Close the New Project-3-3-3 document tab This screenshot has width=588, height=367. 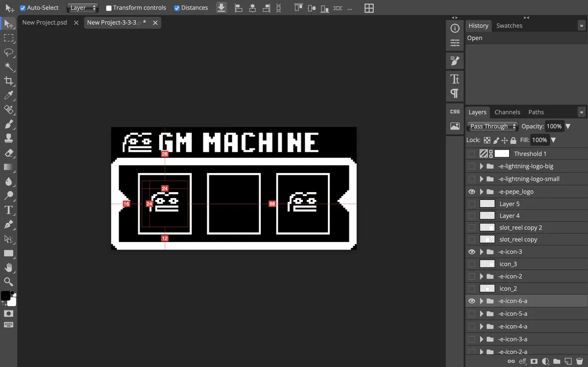[155, 23]
